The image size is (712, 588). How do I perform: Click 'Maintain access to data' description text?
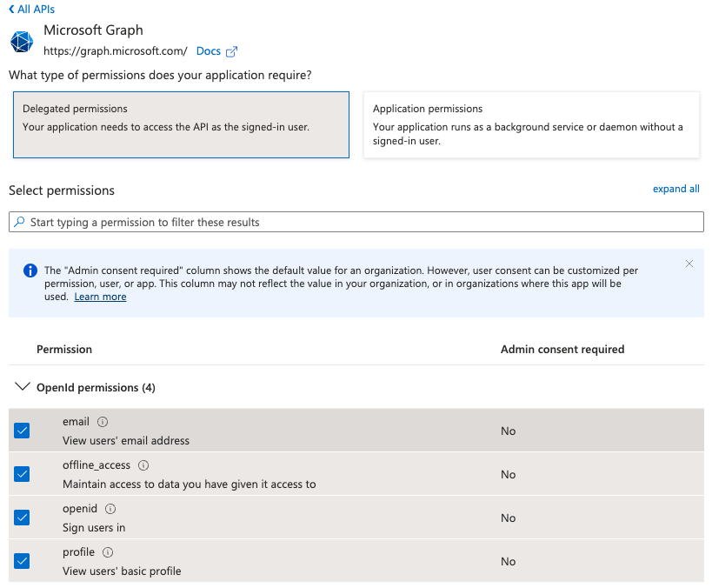pos(189,484)
